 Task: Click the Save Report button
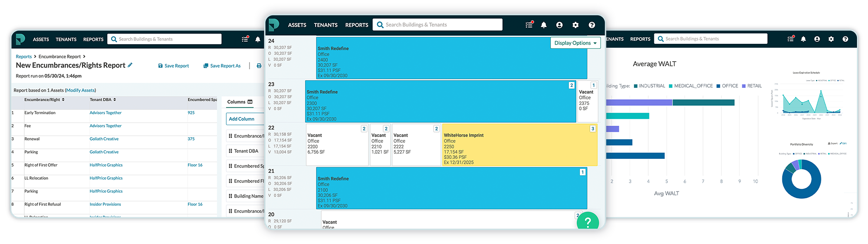coord(173,66)
